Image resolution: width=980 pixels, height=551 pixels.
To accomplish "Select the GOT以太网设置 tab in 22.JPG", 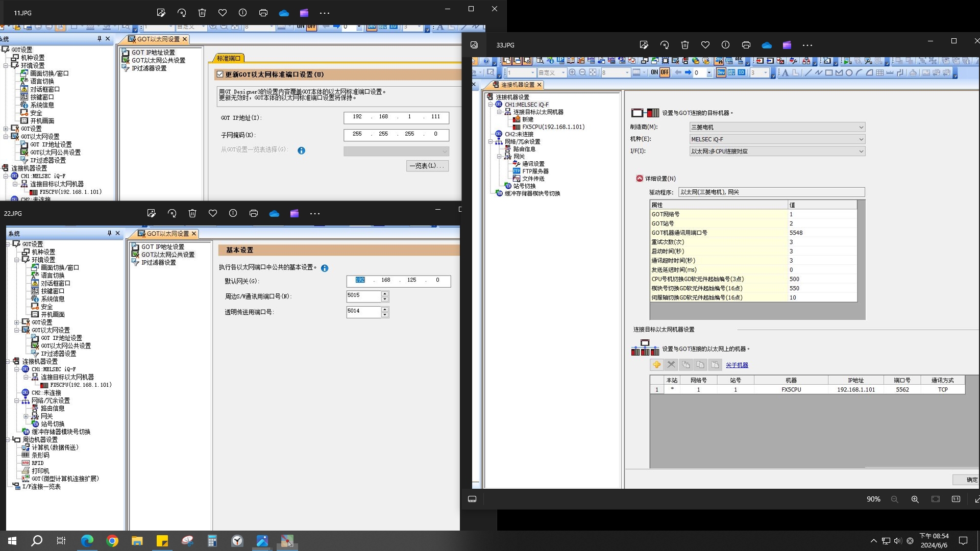I will pyautogui.click(x=167, y=234).
